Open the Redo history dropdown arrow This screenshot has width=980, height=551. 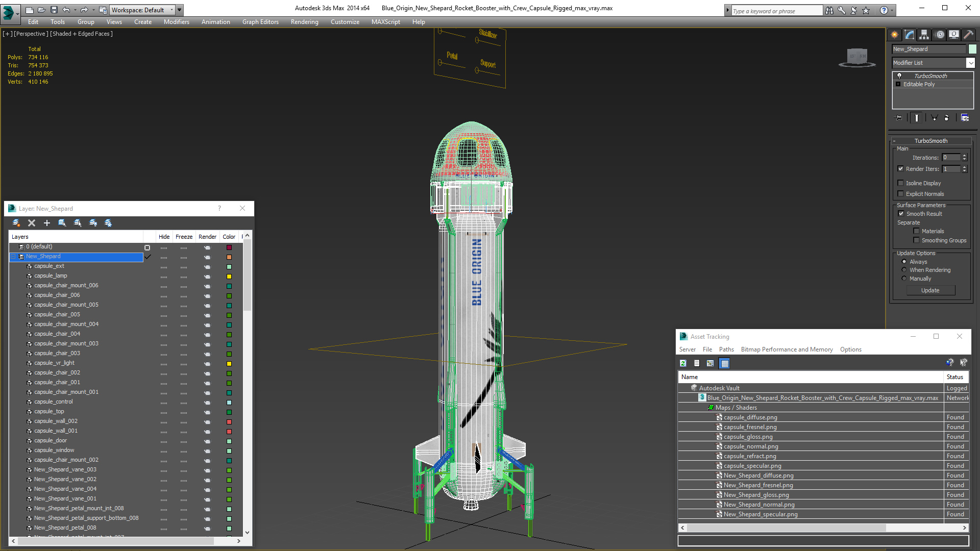click(93, 10)
